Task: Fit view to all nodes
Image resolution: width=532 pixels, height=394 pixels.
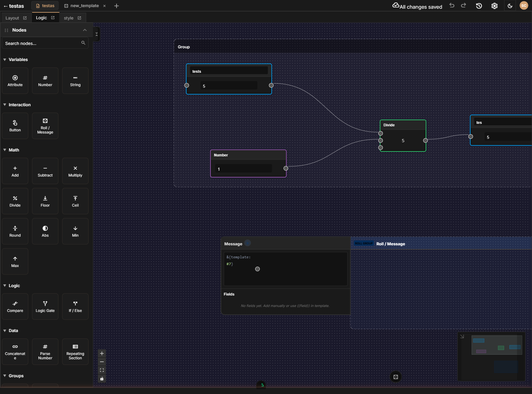Action: [102, 370]
